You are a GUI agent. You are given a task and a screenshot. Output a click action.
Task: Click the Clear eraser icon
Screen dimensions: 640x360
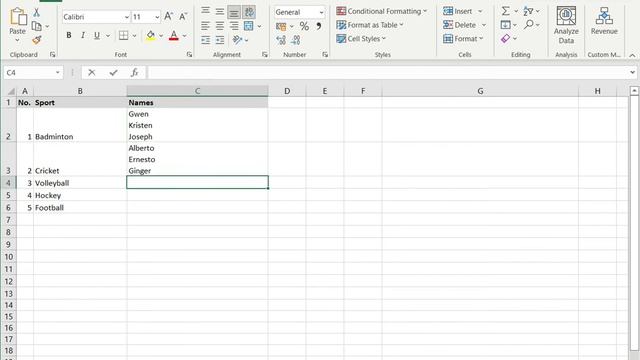[x=505, y=38]
